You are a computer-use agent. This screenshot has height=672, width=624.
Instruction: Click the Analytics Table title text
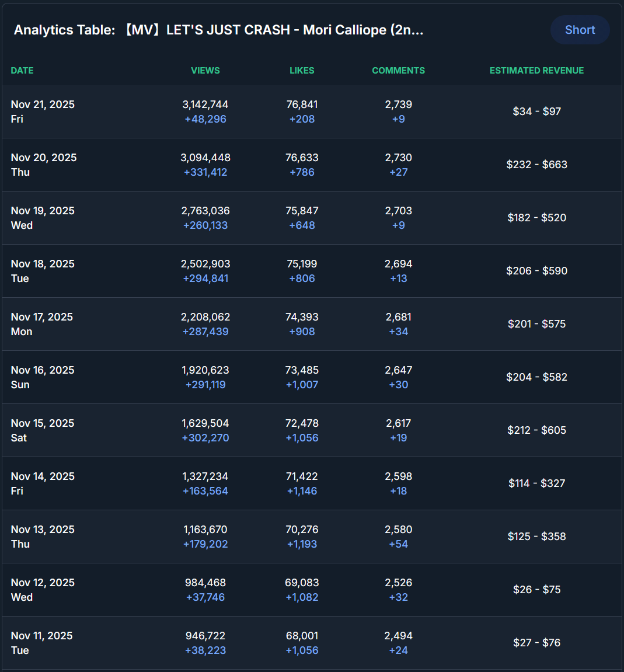218,30
